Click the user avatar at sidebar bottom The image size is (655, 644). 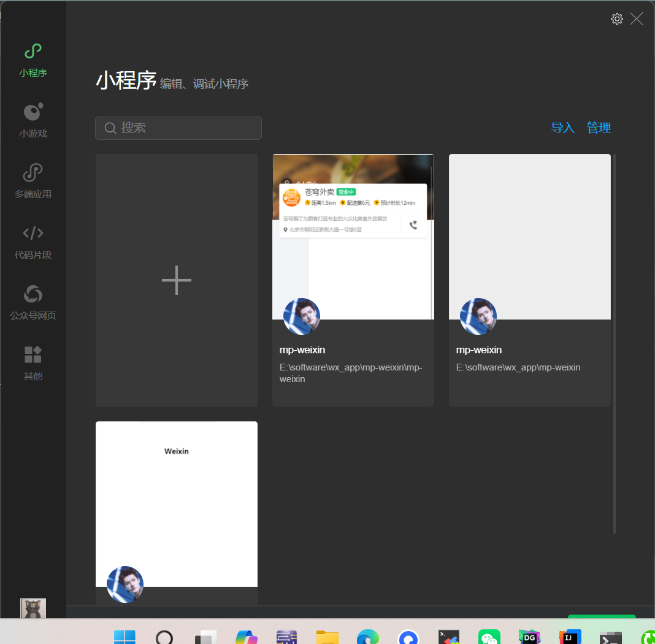(33, 608)
